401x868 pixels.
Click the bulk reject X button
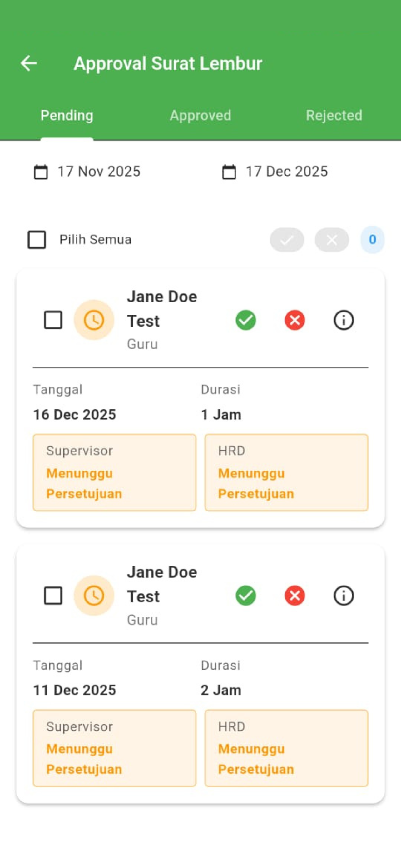[x=332, y=240]
